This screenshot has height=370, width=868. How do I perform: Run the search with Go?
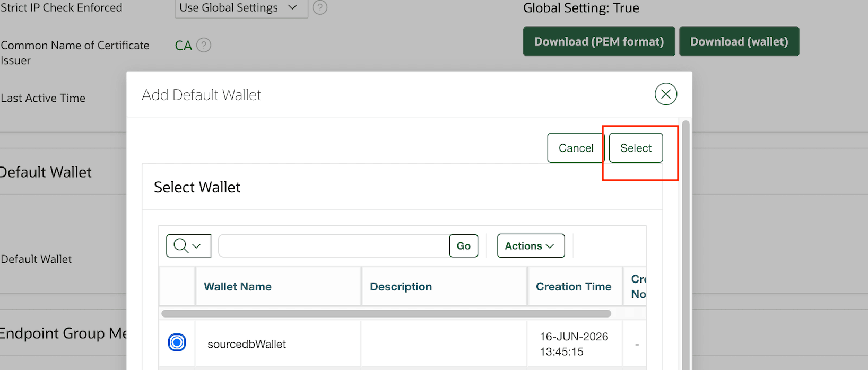point(464,246)
